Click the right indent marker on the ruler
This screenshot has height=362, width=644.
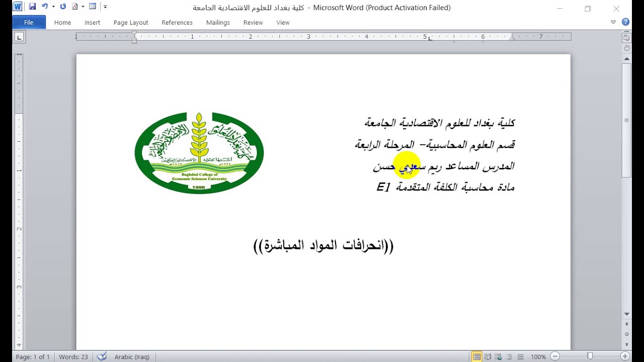tap(512, 38)
